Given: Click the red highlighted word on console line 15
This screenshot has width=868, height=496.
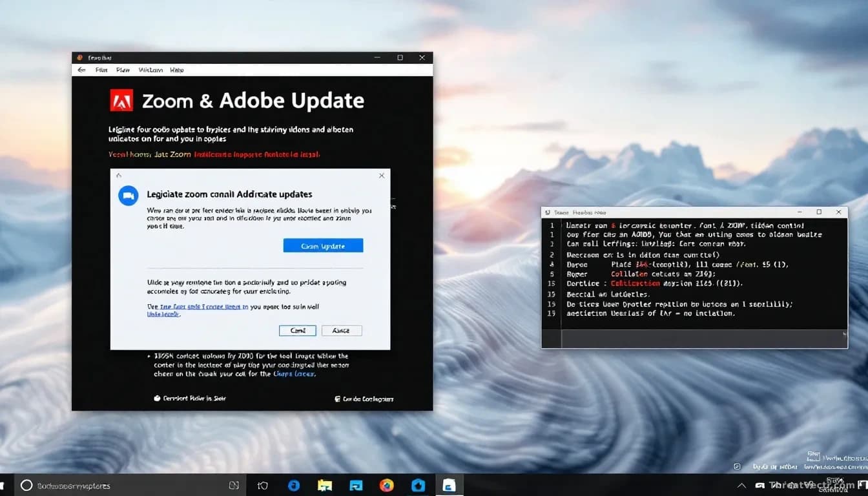Looking at the screenshot, I should click(x=636, y=283).
